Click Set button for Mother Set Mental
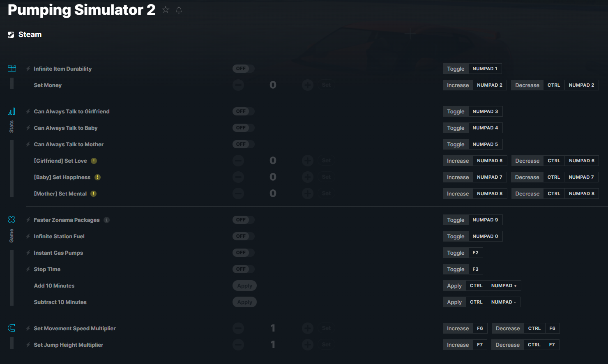This screenshot has height=364, width=608. (327, 194)
